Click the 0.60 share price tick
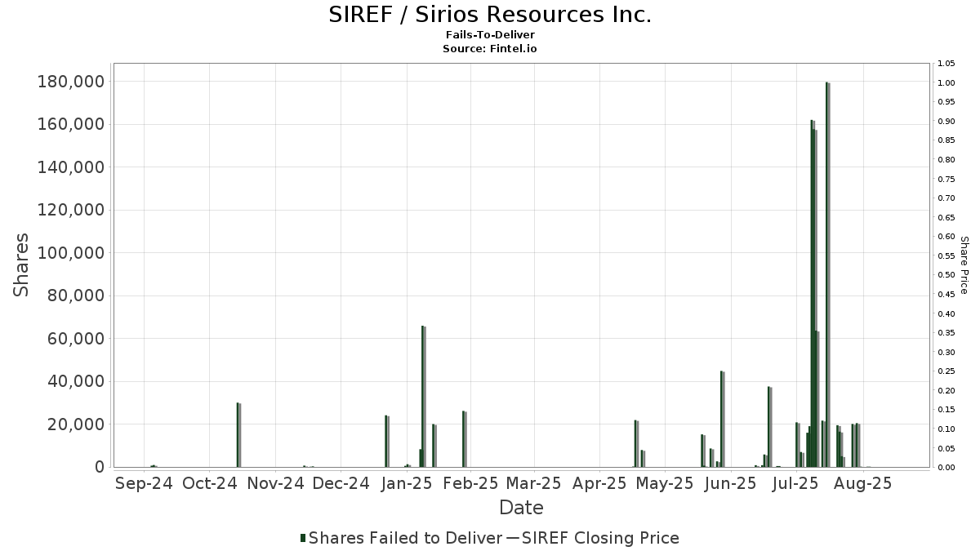980x551 pixels. [947, 237]
